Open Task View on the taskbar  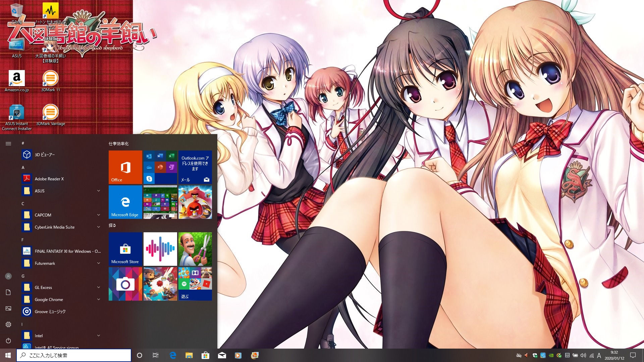(x=156, y=355)
